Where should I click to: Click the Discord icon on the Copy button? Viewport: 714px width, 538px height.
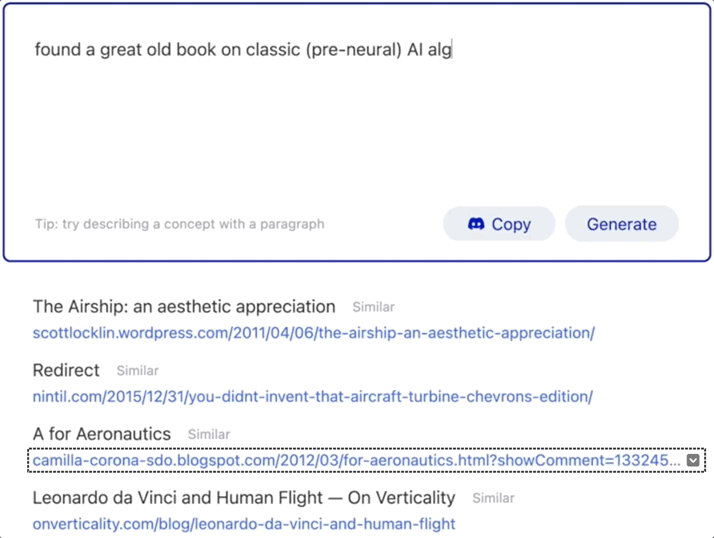(476, 225)
